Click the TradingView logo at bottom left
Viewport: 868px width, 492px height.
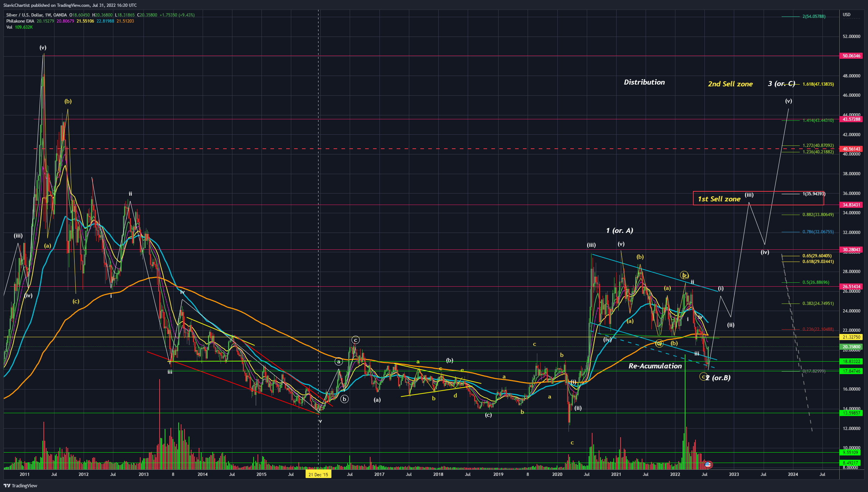point(20,486)
